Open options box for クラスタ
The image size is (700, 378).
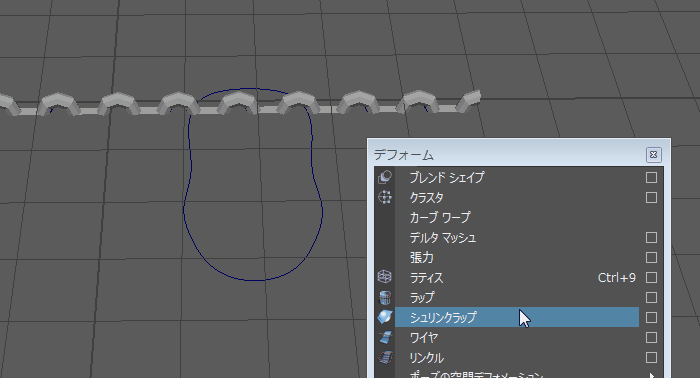[651, 197]
